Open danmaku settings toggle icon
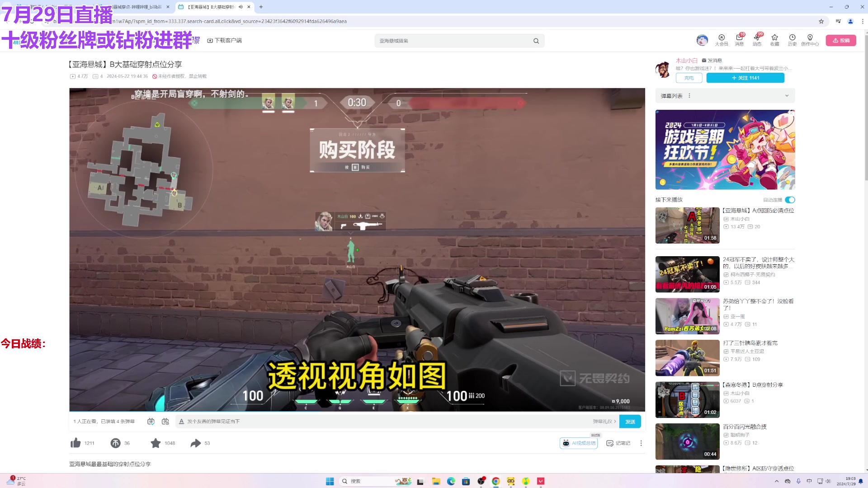Viewport: 868px width, 488px height. 165,421
